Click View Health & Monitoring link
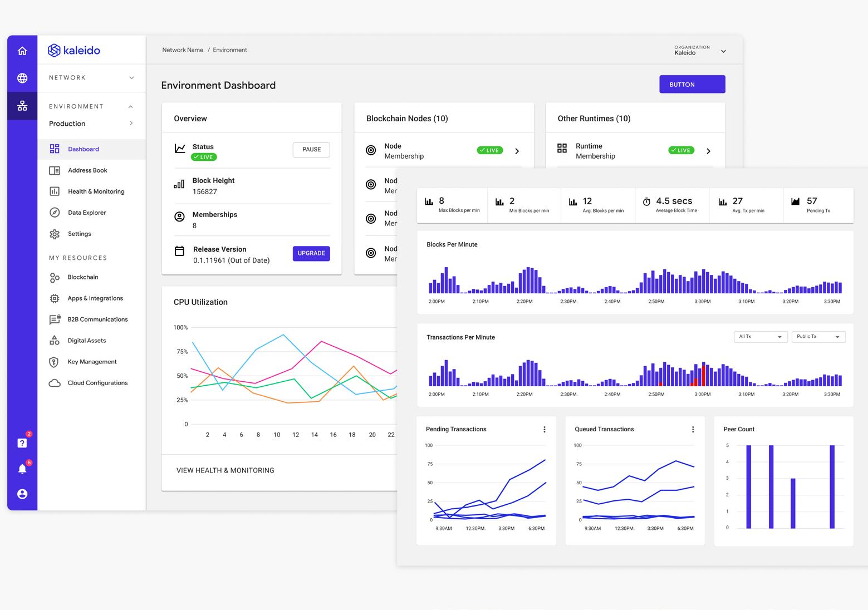 coord(225,470)
